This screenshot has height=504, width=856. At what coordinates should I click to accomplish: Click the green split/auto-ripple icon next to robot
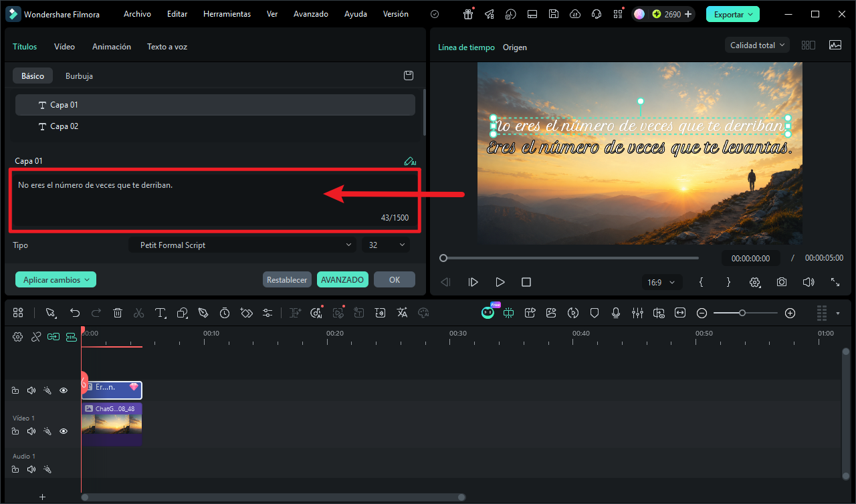click(x=509, y=313)
